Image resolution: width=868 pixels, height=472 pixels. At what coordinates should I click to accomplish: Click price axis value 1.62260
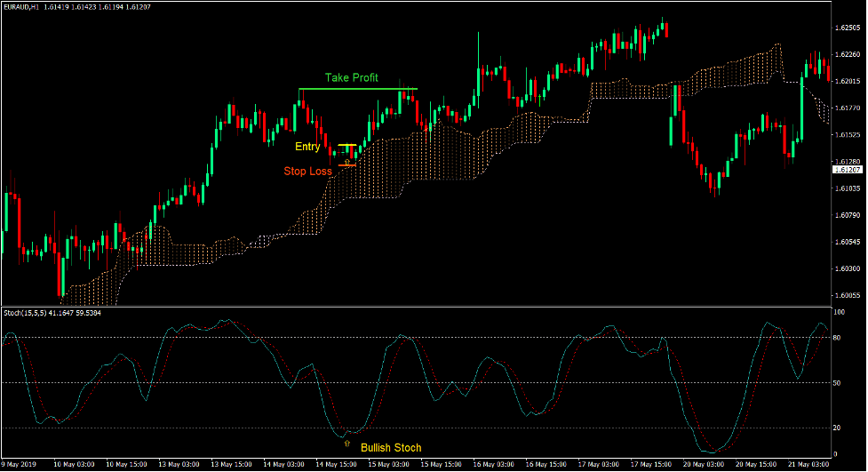[847, 54]
